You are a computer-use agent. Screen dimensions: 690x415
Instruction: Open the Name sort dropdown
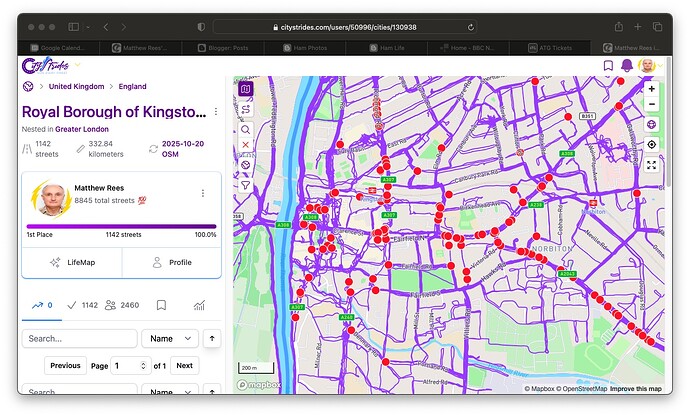(170, 339)
